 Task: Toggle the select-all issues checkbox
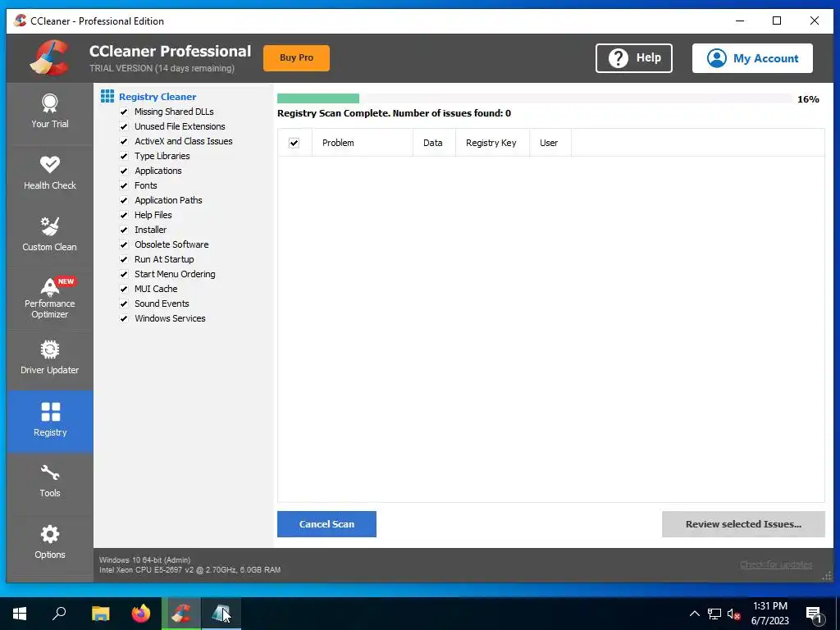click(294, 143)
